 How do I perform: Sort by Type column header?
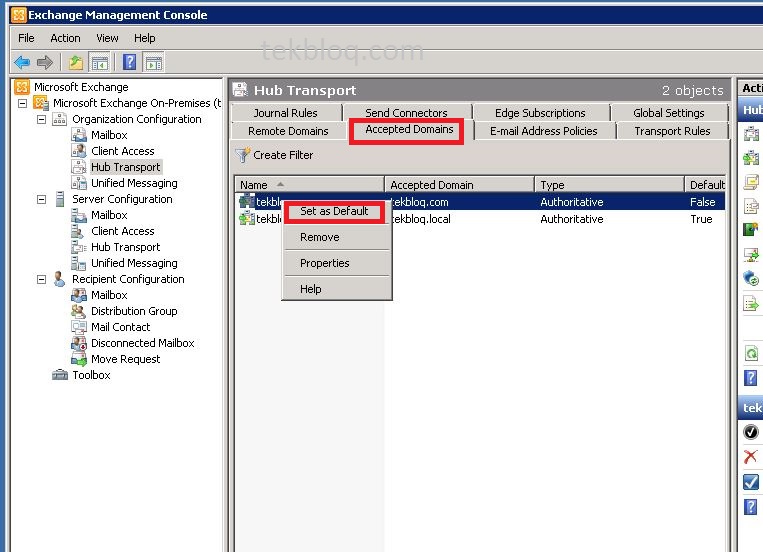click(x=610, y=185)
